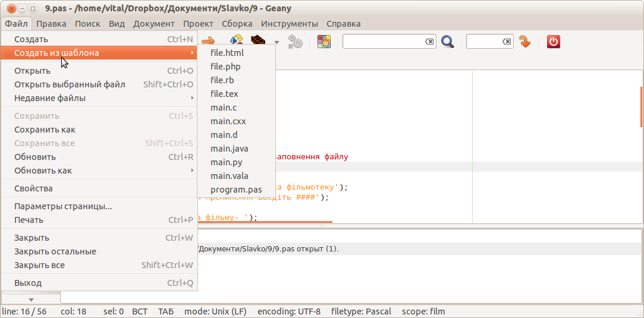The width and height of the screenshot is (644, 318).
Task: Open the build actions dropdown arrow
Action: 277,42
